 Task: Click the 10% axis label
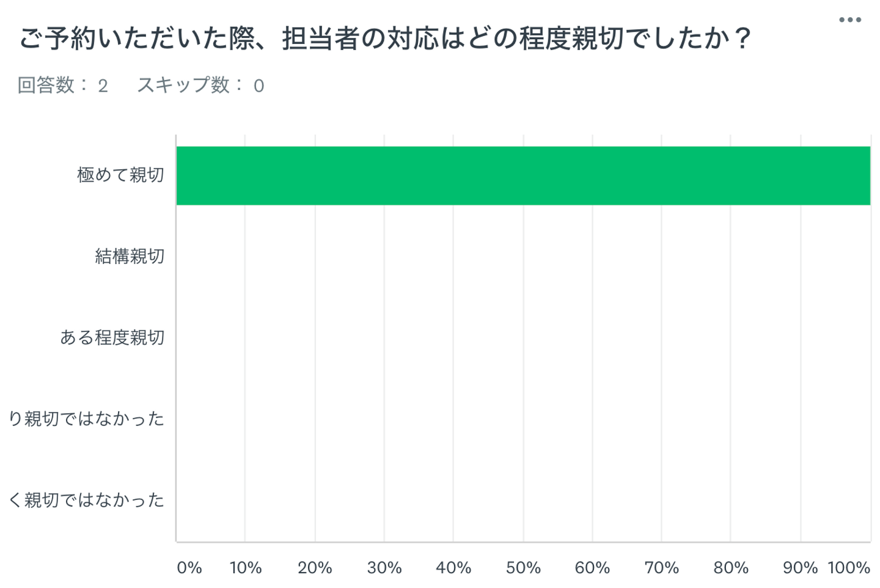[246, 568]
